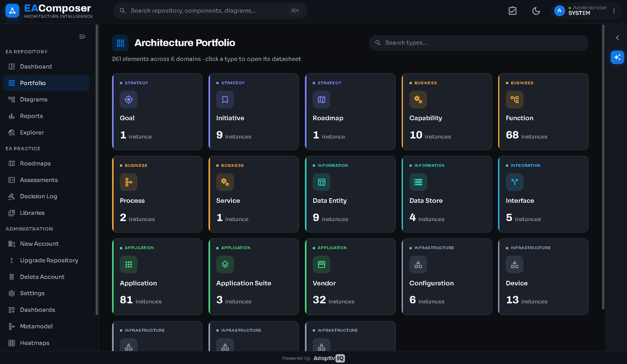Screen dimensions: 627x364
Task: Expand the right side panel chevron
Action: click(x=617, y=38)
